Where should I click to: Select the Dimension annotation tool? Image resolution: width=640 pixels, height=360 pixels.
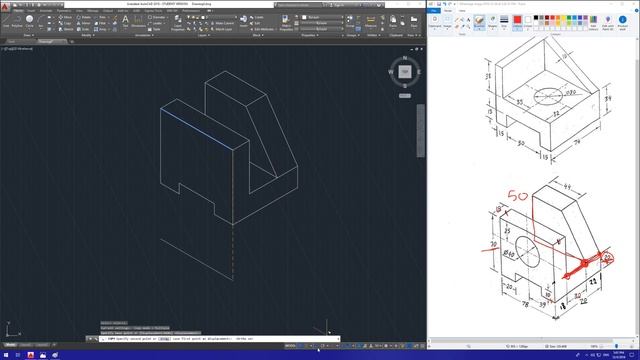pos(138,21)
